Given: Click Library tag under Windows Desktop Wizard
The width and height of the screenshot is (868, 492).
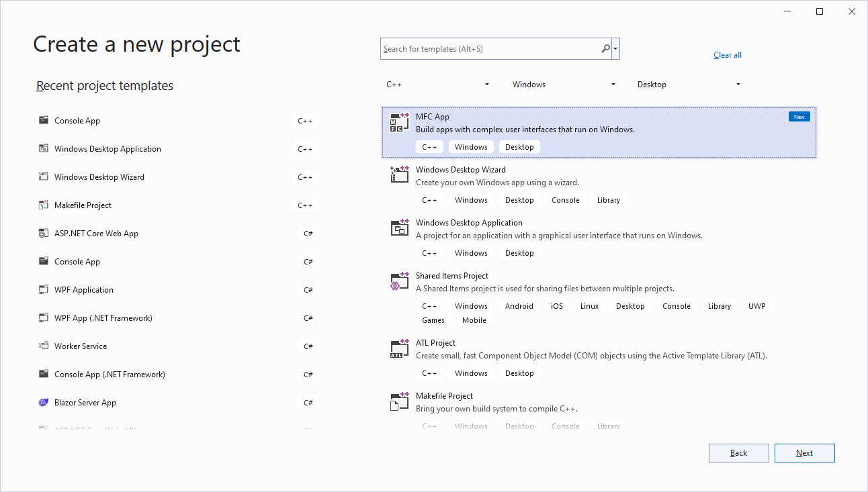Looking at the screenshot, I should pyautogui.click(x=609, y=200).
